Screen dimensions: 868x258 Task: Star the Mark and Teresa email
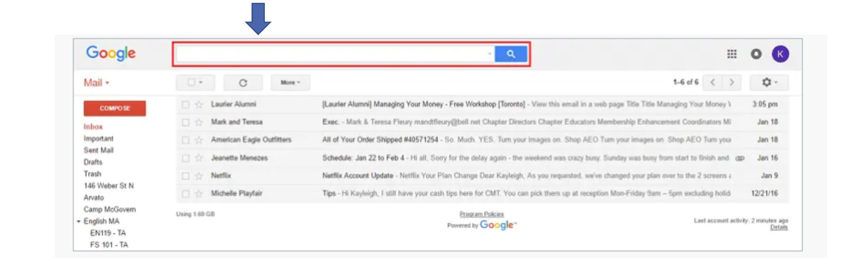(198, 122)
